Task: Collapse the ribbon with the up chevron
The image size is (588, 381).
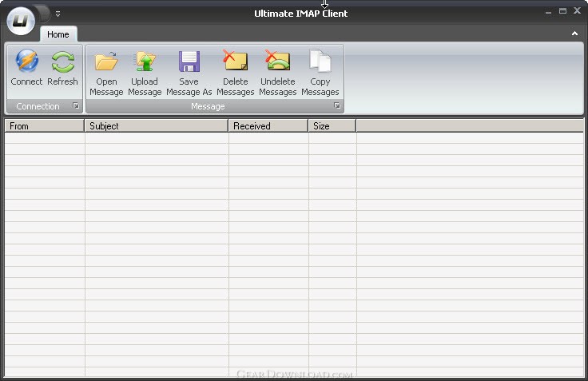Action: point(574,34)
